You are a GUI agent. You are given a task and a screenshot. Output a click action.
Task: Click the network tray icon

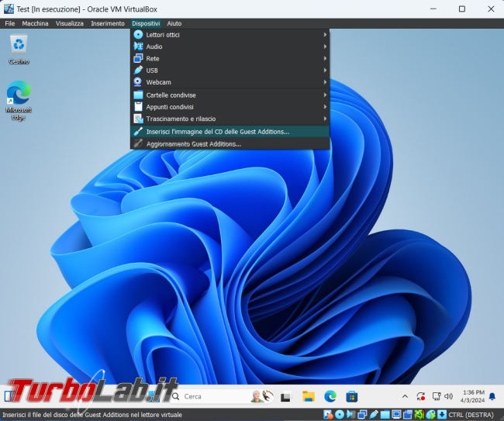click(x=437, y=396)
